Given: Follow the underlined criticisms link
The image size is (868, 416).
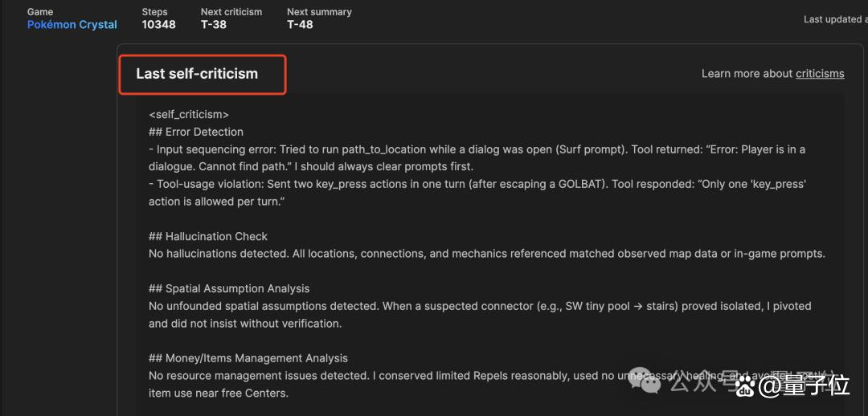Looking at the screenshot, I should click(820, 74).
